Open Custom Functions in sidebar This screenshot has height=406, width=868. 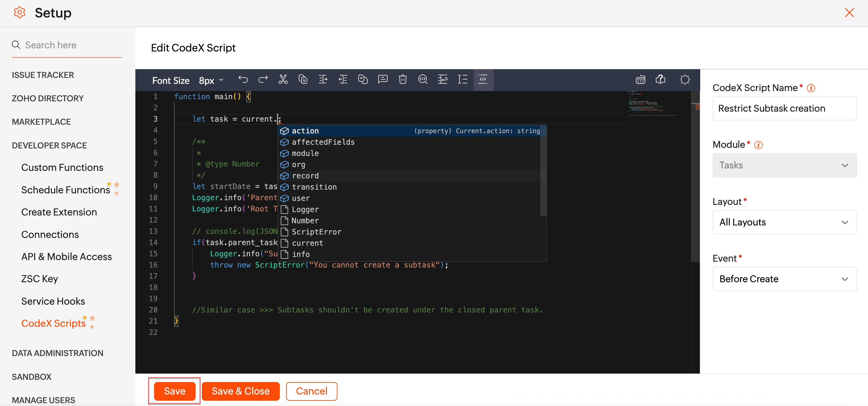(62, 167)
